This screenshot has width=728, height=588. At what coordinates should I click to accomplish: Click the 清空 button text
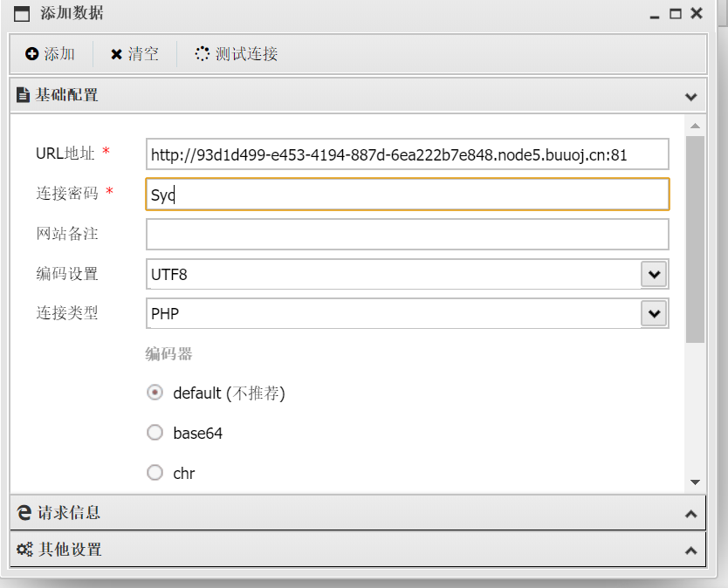coord(143,54)
